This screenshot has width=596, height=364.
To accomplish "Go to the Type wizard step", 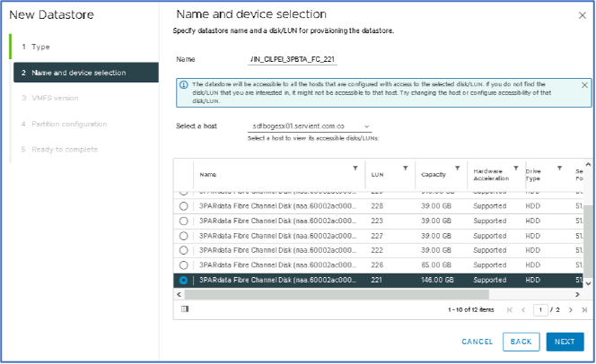I will tap(41, 46).
